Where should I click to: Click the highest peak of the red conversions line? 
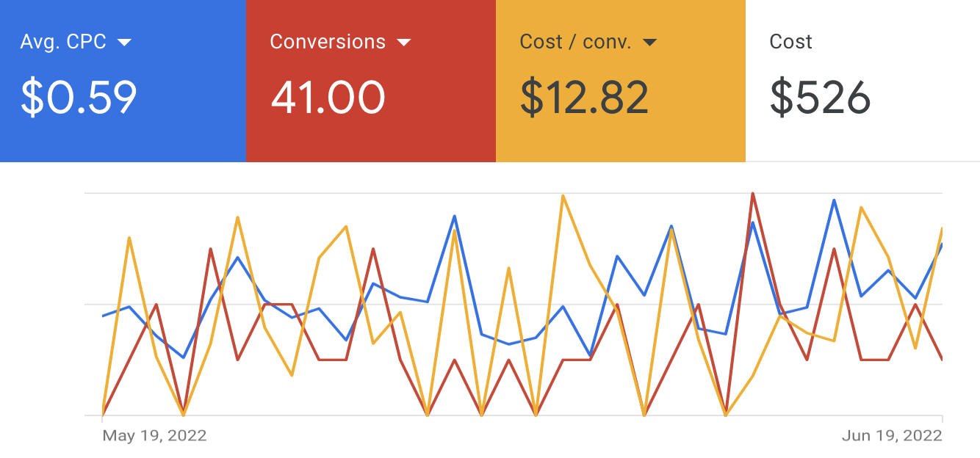753,194
